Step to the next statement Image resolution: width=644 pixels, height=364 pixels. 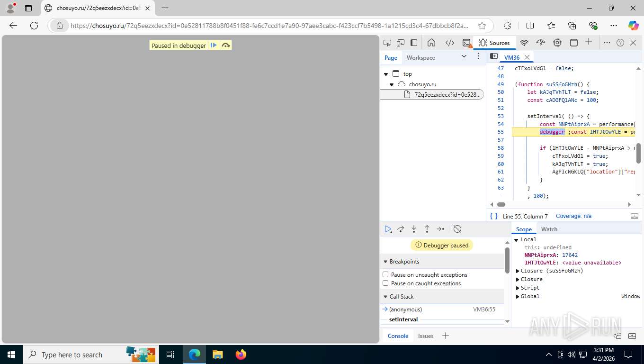pyautogui.click(x=440, y=229)
